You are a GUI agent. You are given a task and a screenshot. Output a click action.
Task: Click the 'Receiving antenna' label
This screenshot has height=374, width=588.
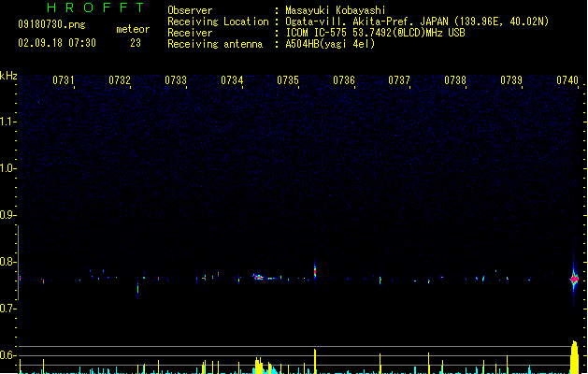click(215, 44)
